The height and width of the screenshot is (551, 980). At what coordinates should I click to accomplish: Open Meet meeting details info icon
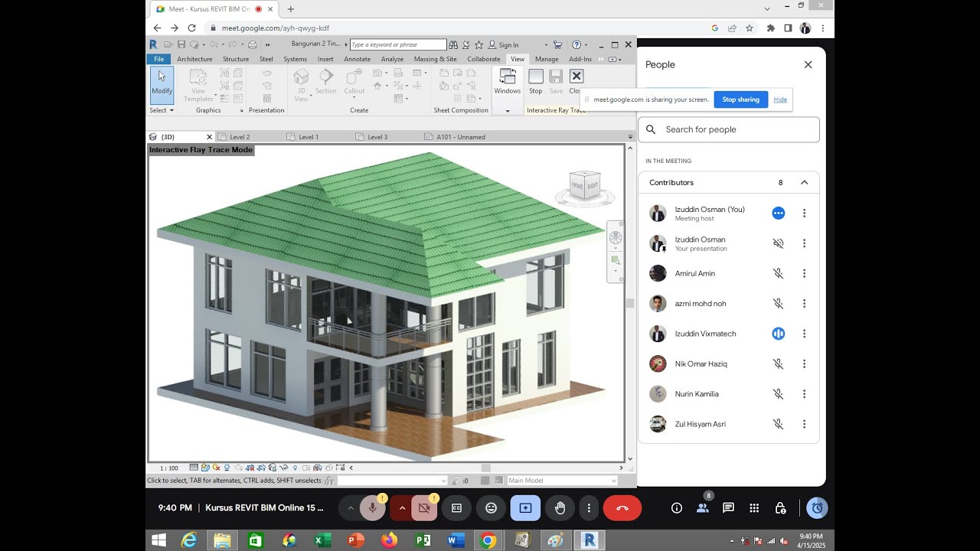point(677,507)
